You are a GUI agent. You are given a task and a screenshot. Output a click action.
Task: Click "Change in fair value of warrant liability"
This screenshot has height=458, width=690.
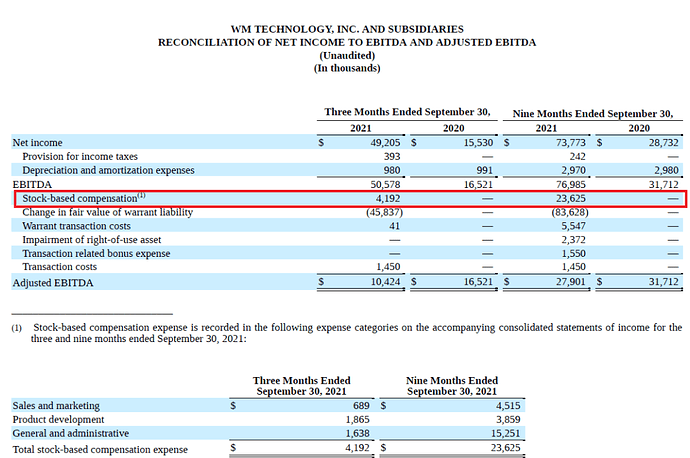[x=108, y=212]
